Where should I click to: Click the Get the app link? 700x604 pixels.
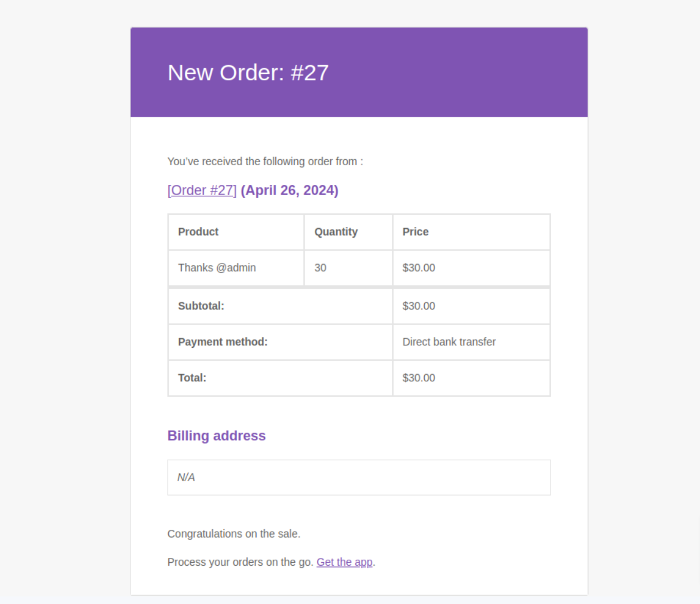coord(344,562)
